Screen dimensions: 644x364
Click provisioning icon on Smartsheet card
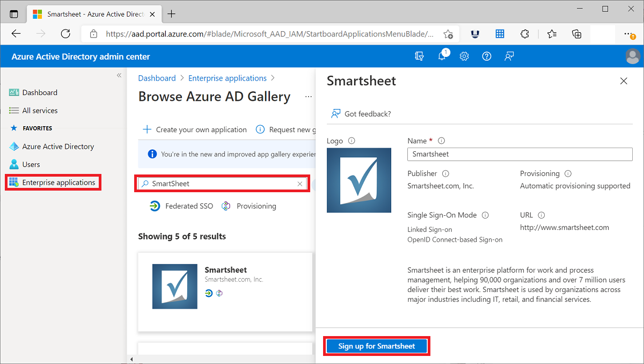tap(219, 293)
